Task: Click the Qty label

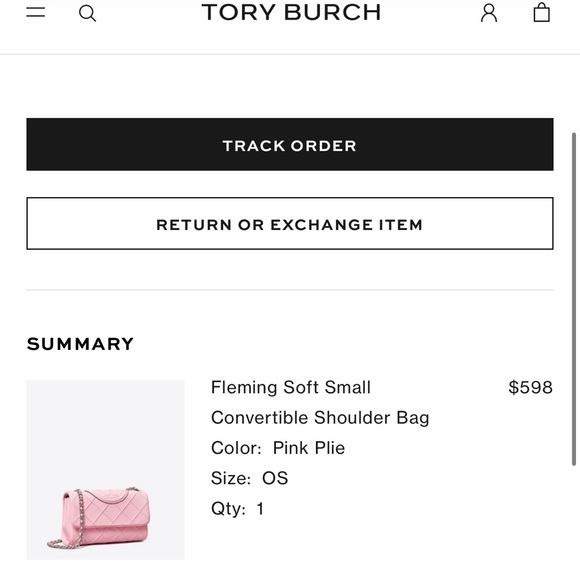Action: pos(228,509)
